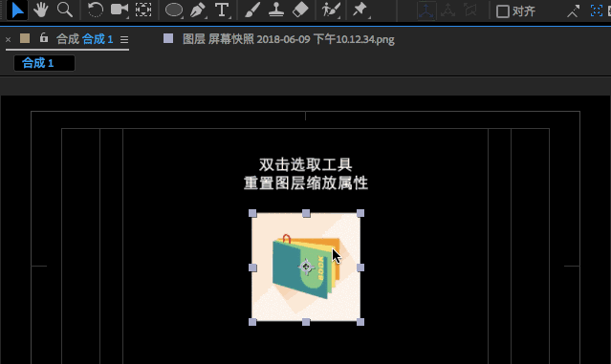Screen dimensions: 611x364
Task: Open the 合成 1 panel menu
Action: click(124, 39)
